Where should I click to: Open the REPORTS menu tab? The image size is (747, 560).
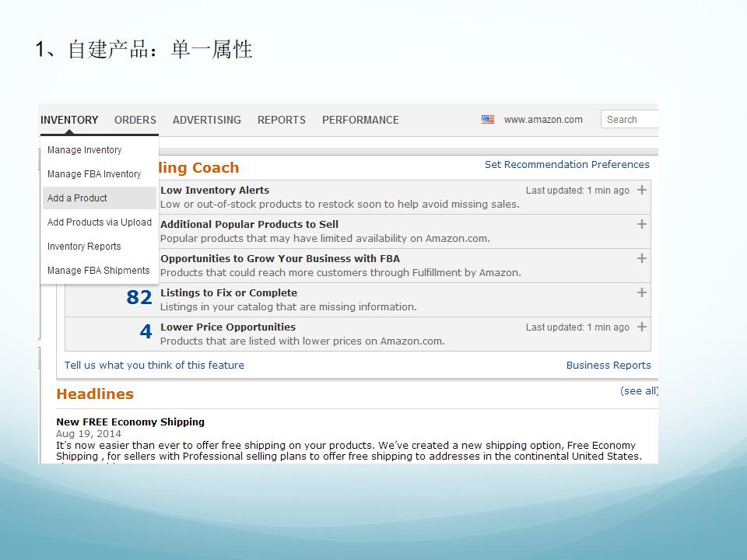pos(282,120)
